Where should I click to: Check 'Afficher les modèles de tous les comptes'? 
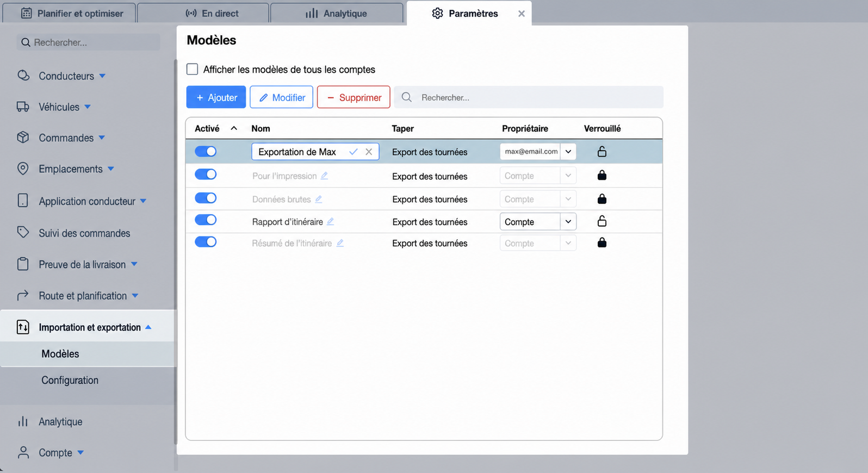coord(192,69)
